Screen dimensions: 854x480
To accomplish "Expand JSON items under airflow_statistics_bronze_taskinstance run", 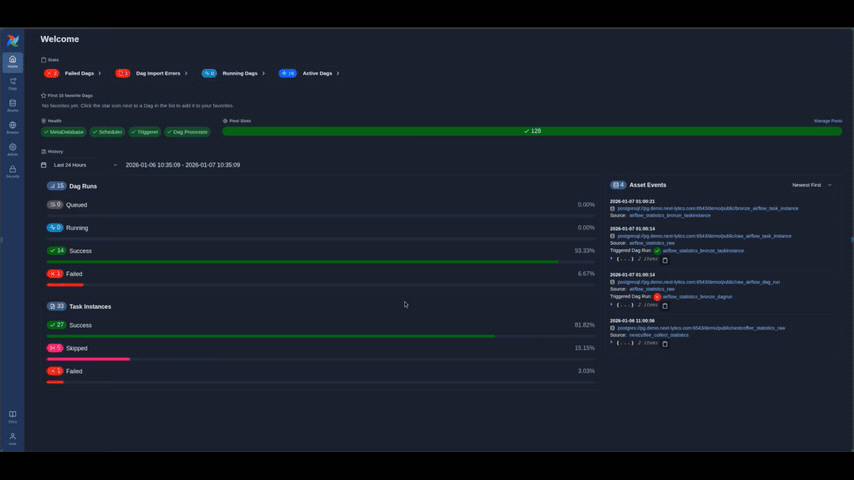I will click(612, 259).
